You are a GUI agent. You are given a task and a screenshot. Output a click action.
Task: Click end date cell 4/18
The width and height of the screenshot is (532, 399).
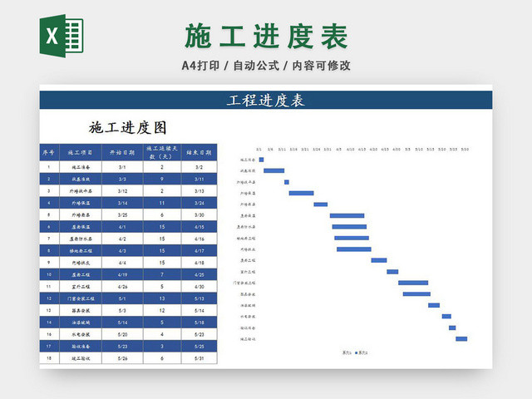[199, 263]
